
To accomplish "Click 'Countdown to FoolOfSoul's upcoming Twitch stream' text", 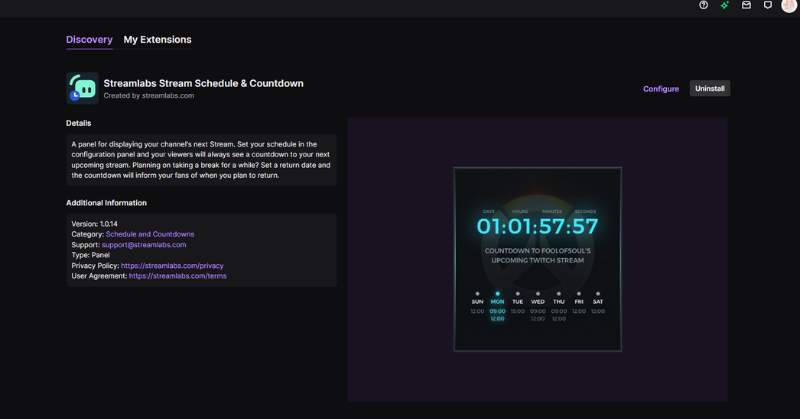I will coord(538,256).
